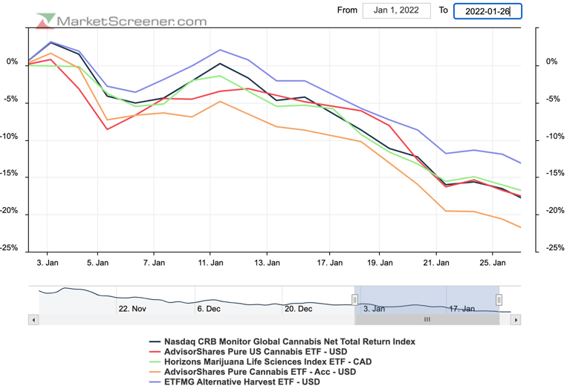Click the navigator scrollbar thumb

point(427,319)
